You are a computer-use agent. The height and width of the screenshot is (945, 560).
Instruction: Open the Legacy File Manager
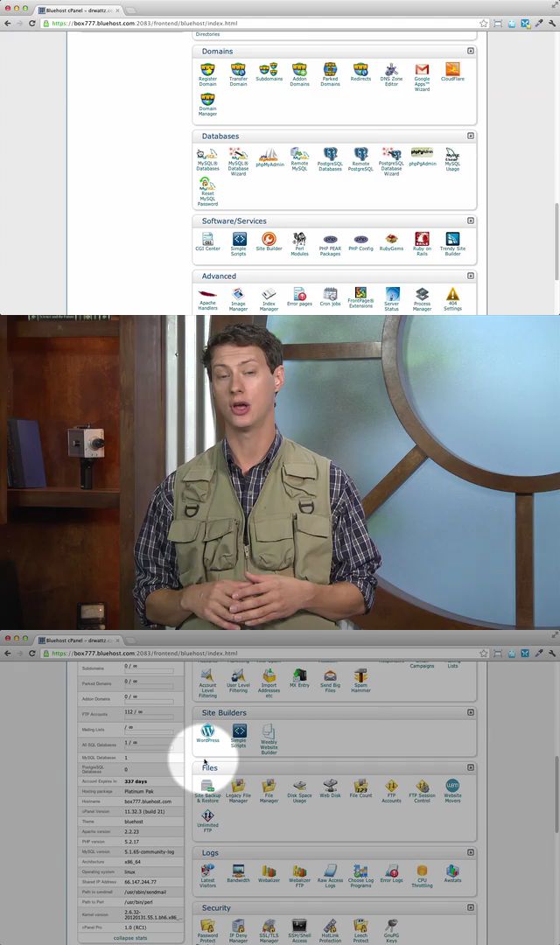[238, 791]
